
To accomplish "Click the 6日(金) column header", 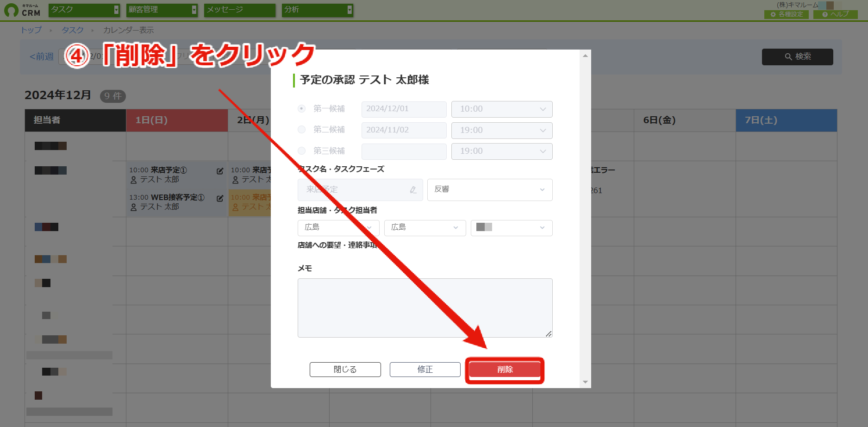I will pyautogui.click(x=685, y=120).
